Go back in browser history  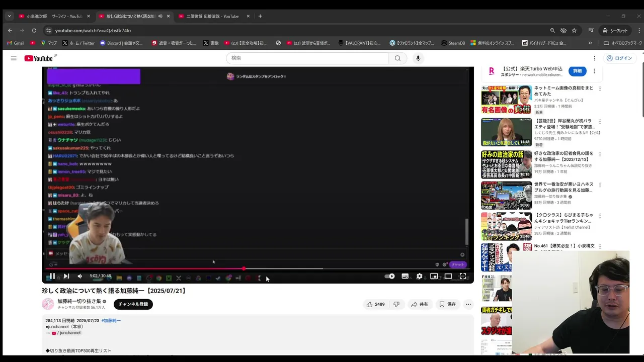click(10, 30)
